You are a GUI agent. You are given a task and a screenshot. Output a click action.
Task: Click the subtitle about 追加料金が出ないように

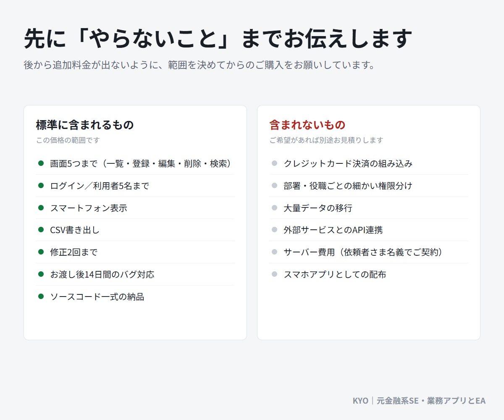pyautogui.click(x=199, y=66)
